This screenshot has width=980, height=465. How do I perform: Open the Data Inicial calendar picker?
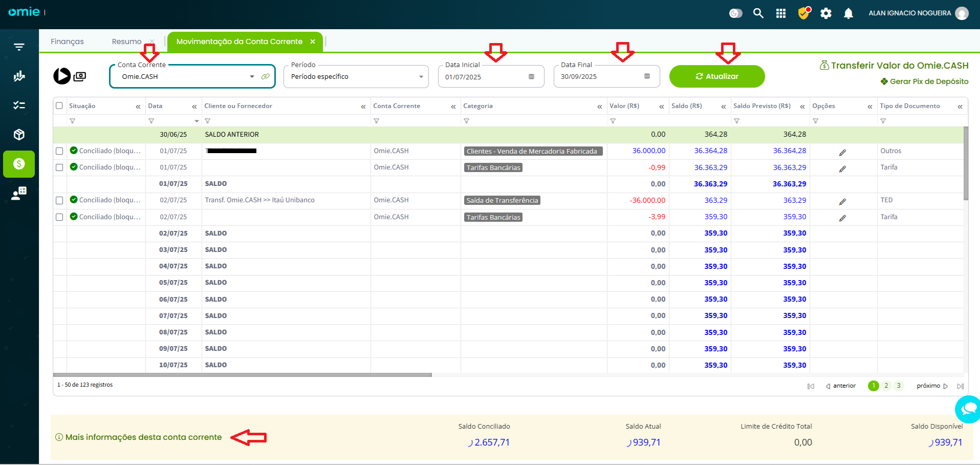(531, 77)
